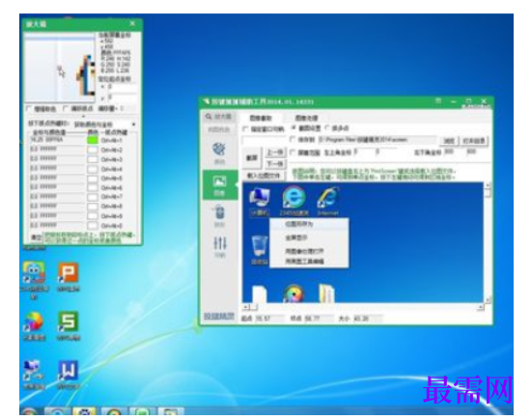Viewport: 531px width, 420px height.
Task: Click the clear button at the magnifier window's bottom
Action: [x=36, y=238]
